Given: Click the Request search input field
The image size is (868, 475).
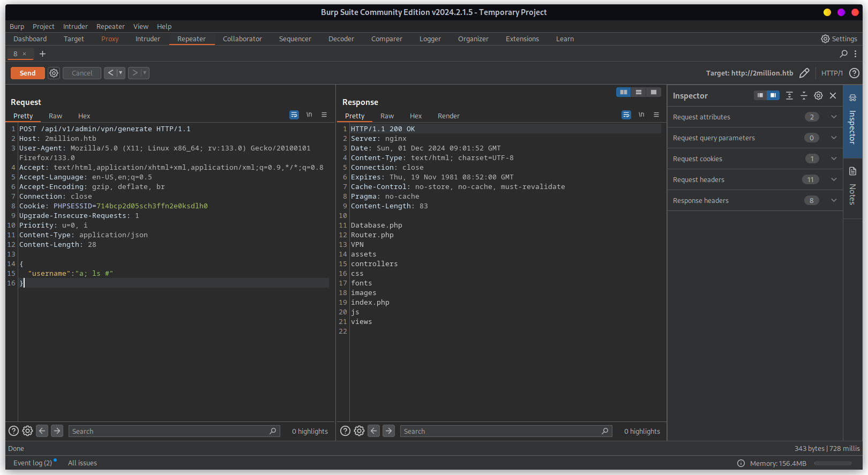Looking at the screenshot, I should [174, 431].
